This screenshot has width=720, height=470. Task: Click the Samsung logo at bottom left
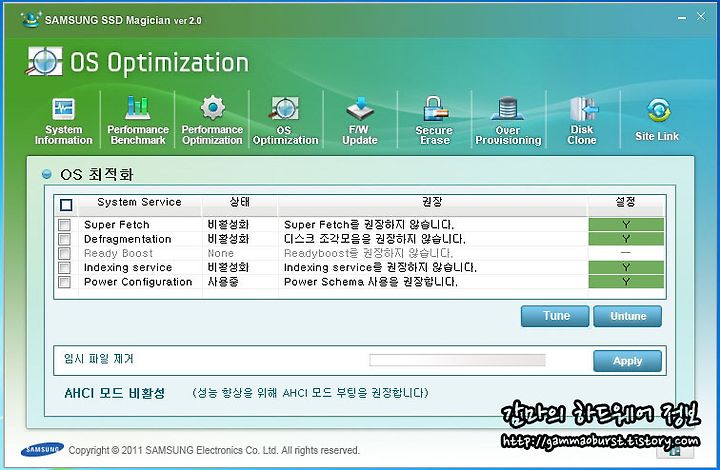(x=42, y=450)
